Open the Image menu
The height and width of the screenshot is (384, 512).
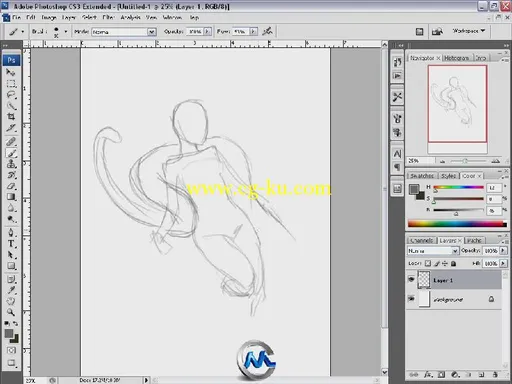[x=49, y=17]
